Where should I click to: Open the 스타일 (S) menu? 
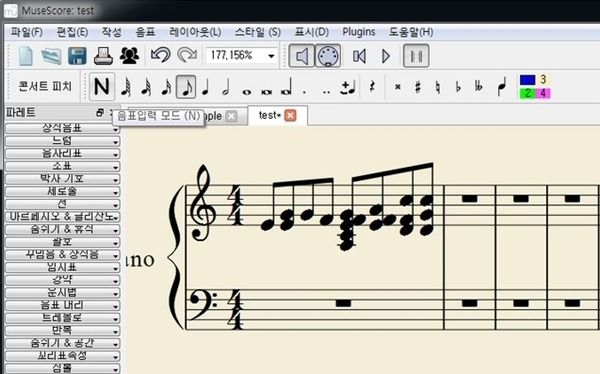pos(258,32)
